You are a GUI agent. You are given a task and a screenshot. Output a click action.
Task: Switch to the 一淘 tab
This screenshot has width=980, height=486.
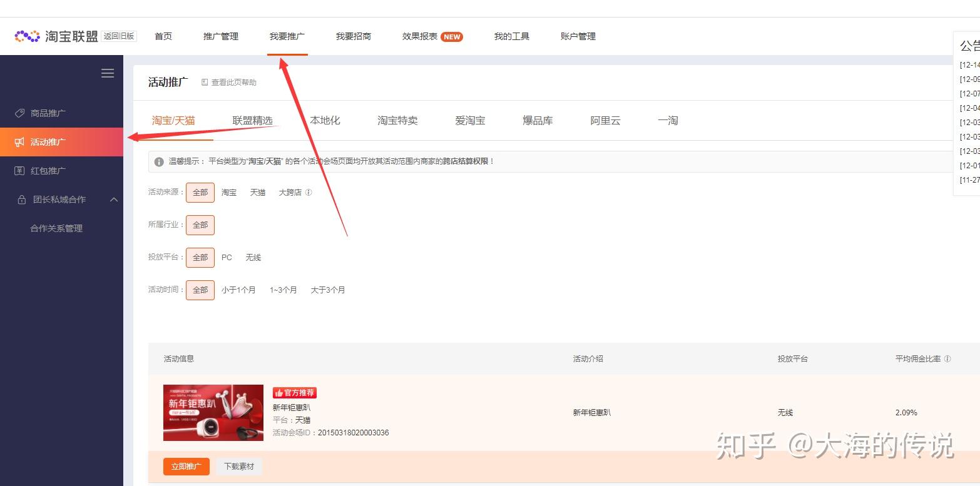[x=668, y=121]
